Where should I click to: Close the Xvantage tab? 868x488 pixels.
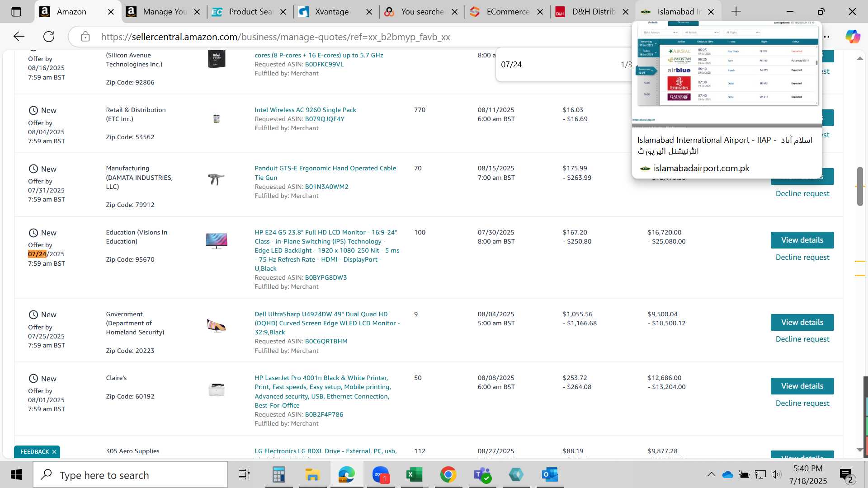tap(369, 12)
